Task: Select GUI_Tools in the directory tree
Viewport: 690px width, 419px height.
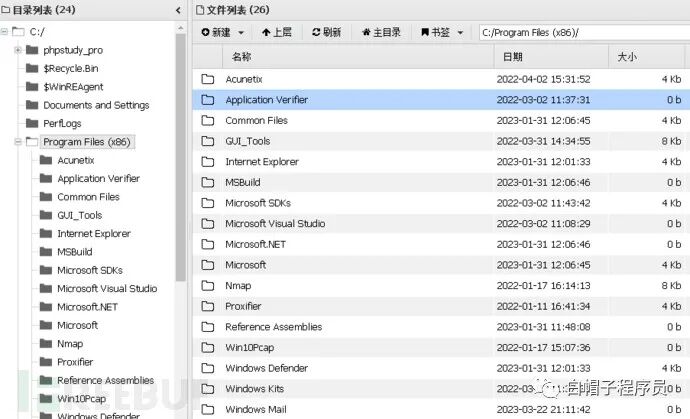Action: [x=80, y=215]
